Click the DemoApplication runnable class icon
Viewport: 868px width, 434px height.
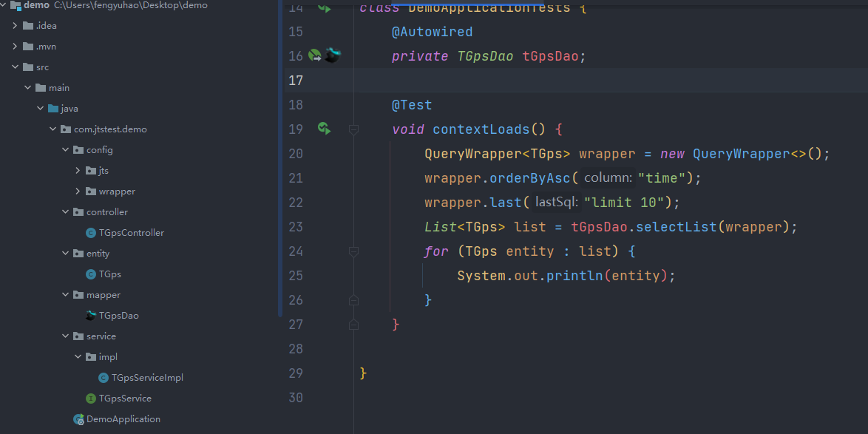(78, 418)
